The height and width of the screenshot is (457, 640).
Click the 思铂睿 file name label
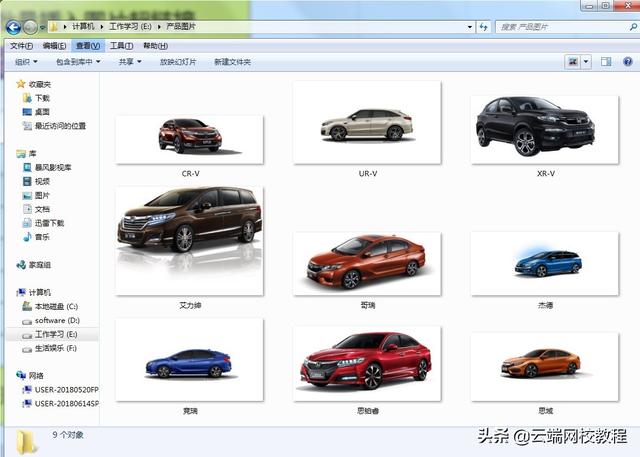[368, 411]
